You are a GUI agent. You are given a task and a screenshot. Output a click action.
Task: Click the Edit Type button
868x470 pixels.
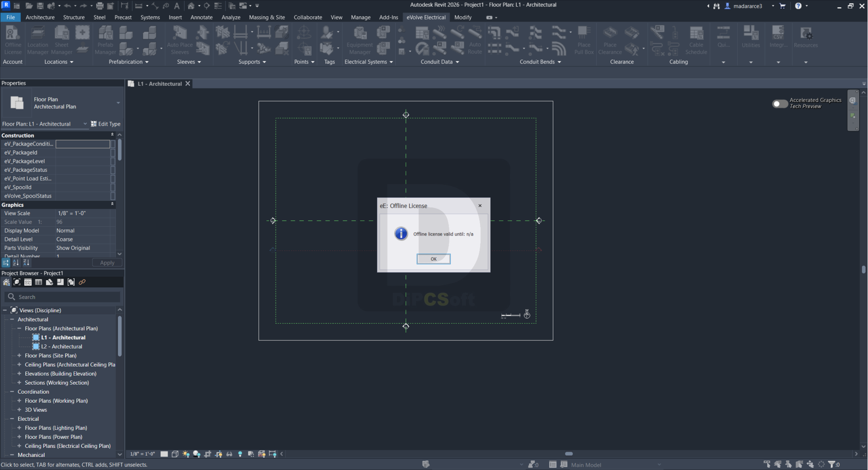(106, 124)
